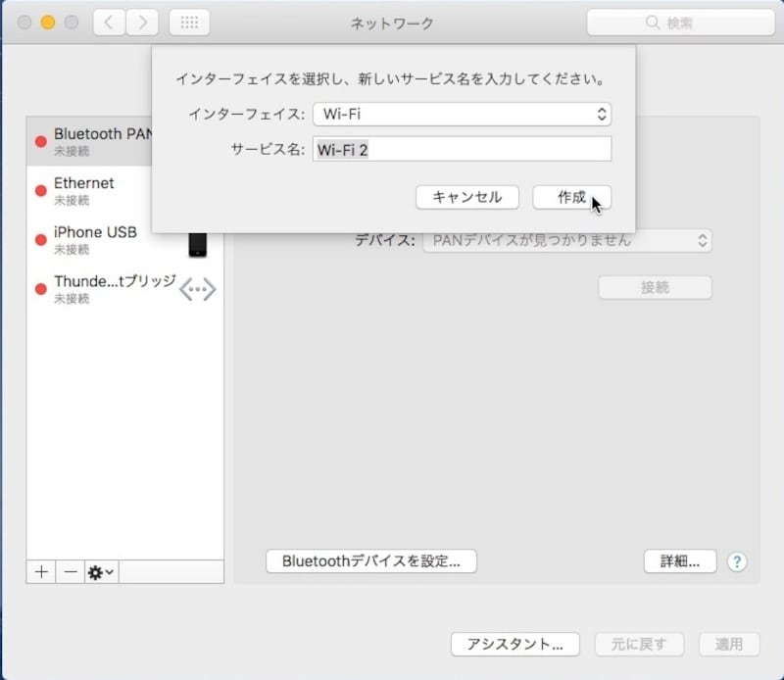Screen dimensions: 784x680
Task: Open the show-all preferences grid
Action: (189, 23)
